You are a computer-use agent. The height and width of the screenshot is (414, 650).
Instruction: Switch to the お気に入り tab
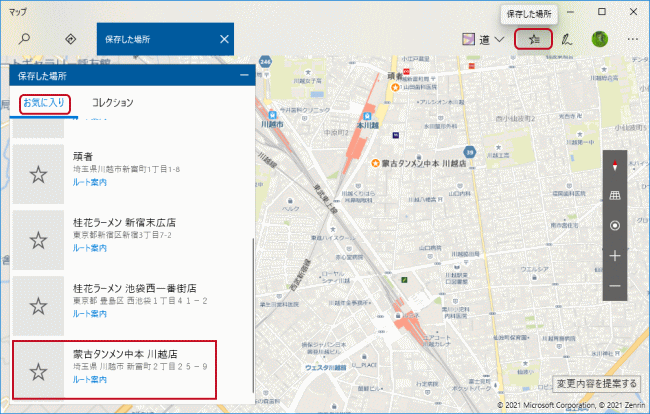coord(44,102)
